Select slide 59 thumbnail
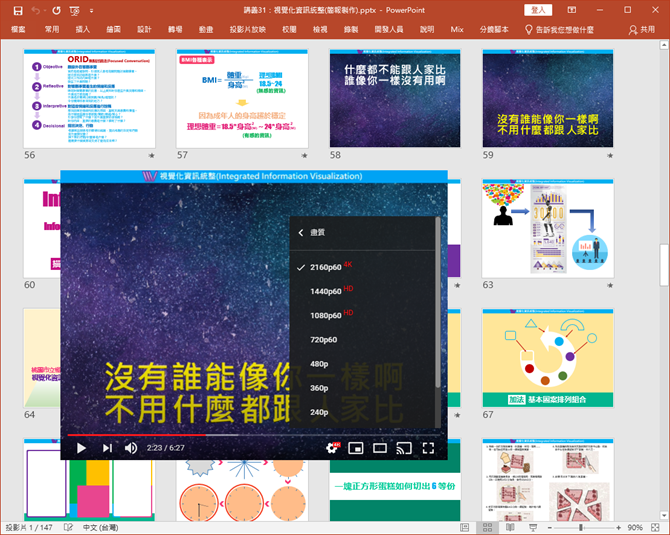The width and height of the screenshot is (670, 535). (x=548, y=98)
